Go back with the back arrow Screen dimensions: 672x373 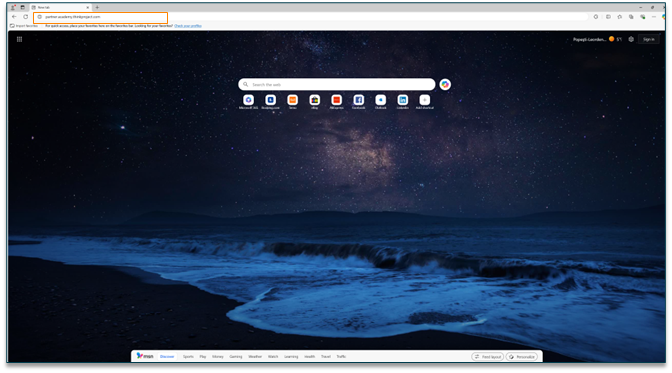(14, 17)
